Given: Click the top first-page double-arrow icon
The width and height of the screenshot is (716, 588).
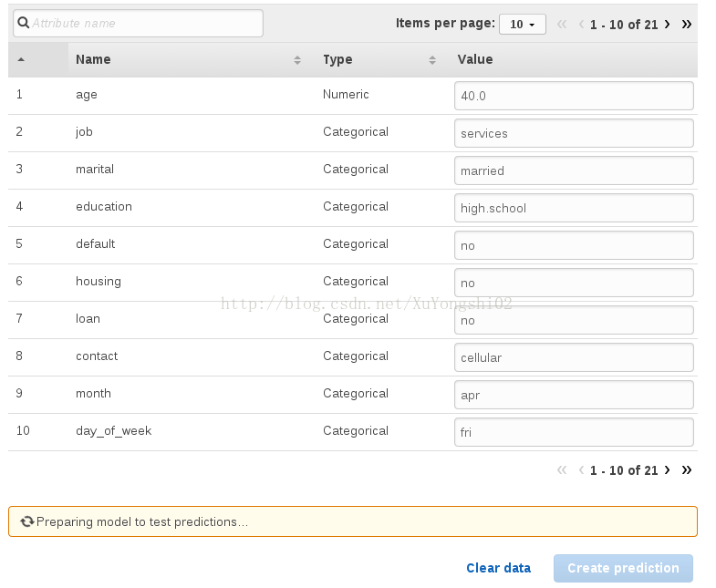Looking at the screenshot, I should click(x=562, y=25).
